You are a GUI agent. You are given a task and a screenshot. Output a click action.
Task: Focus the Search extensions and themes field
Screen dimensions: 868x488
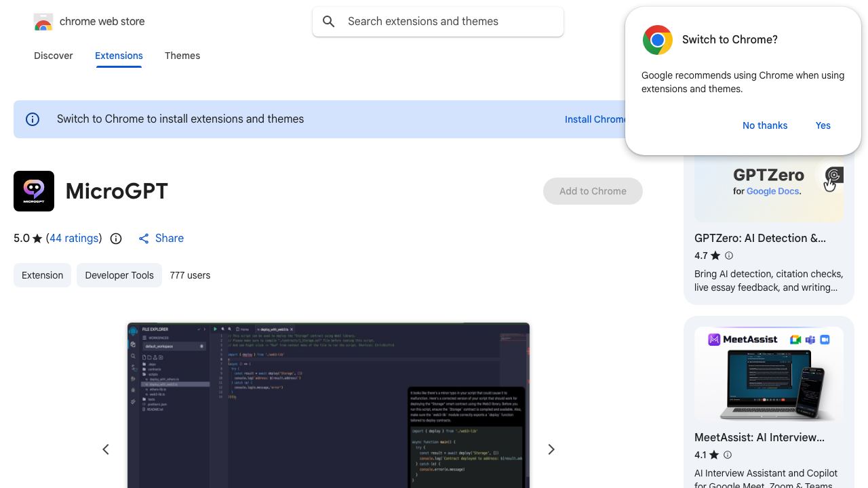438,22
